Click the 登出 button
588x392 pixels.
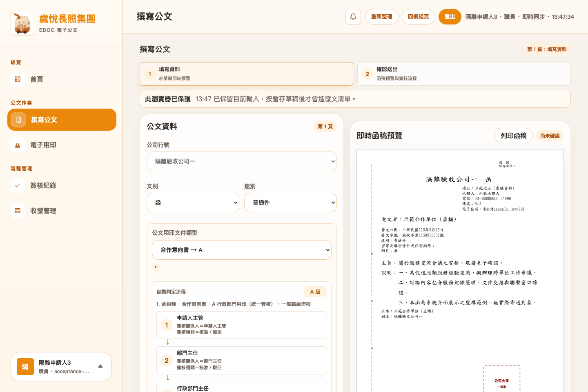click(450, 17)
